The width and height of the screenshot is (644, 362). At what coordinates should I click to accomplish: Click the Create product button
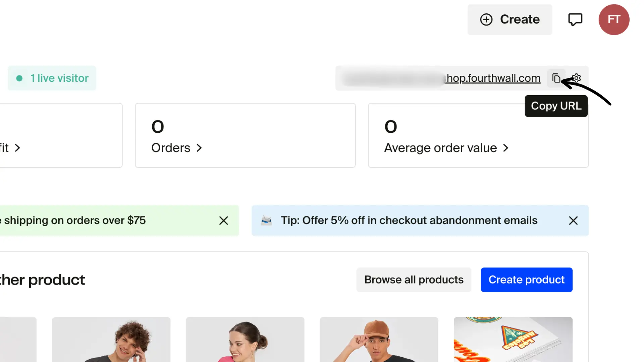coord(526,280)
